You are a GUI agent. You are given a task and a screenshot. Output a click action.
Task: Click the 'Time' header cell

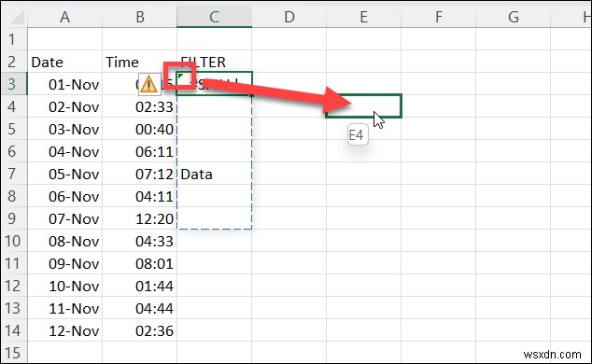click(x=140, y=62)
